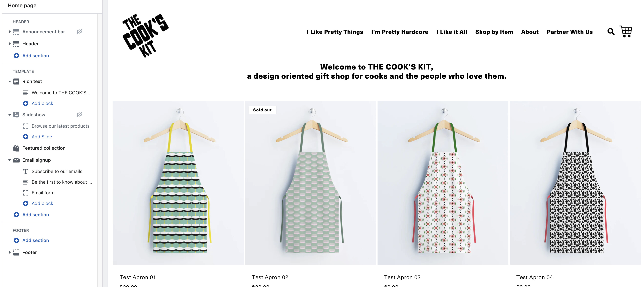Expand the Footer section arrow
The width and height of the screenshot is (644, 287).
[10, 252]
